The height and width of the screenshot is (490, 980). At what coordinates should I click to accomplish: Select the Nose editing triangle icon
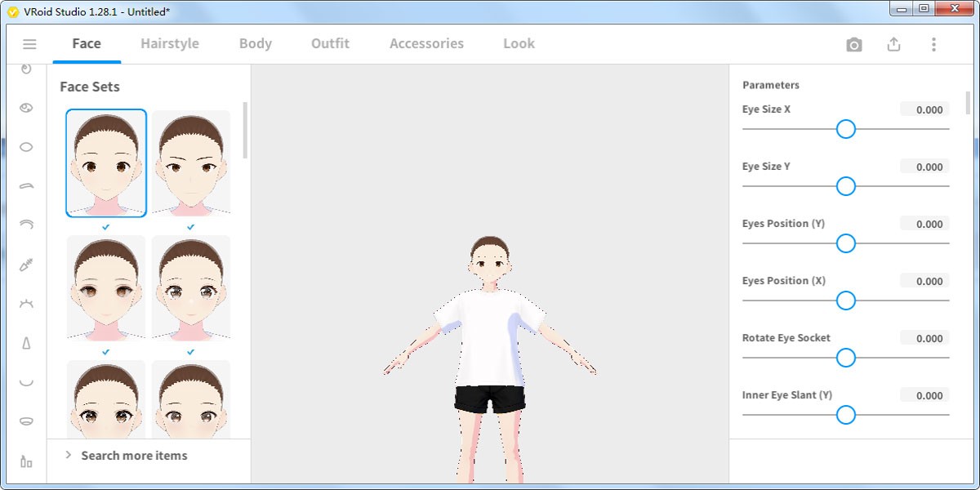click(25, 342)
